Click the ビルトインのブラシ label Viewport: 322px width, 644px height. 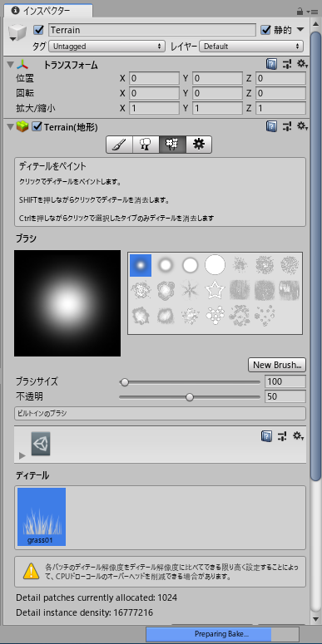click(x=42, y=414)
